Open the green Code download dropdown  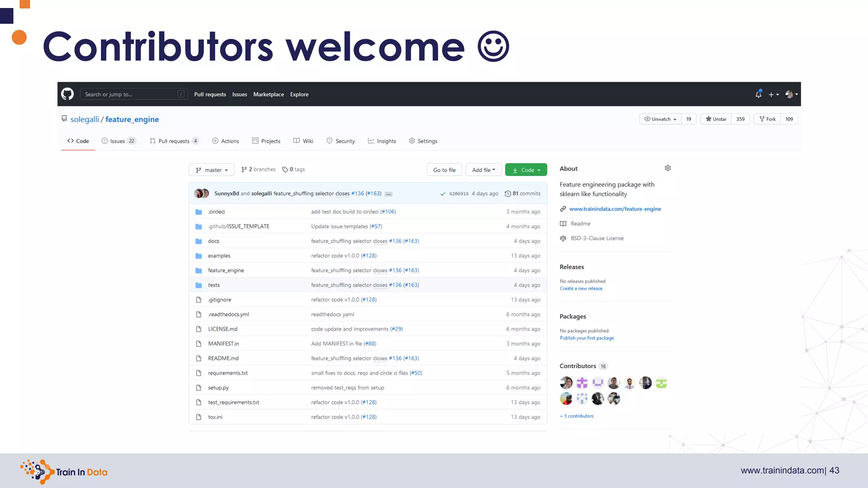(526, 170)
